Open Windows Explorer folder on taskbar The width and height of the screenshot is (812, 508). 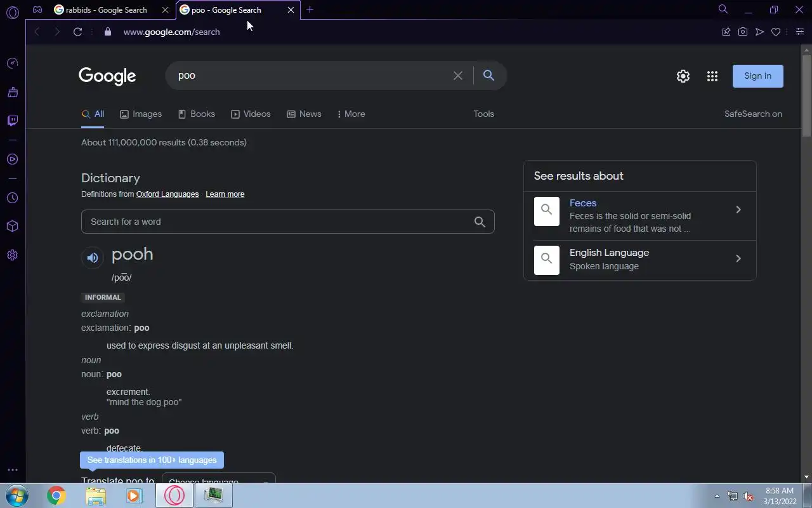tap(96, 495)
